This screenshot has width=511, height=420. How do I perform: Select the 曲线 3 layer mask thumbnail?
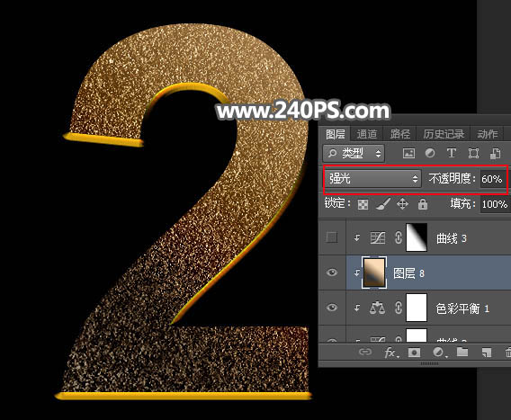point(417,237)
